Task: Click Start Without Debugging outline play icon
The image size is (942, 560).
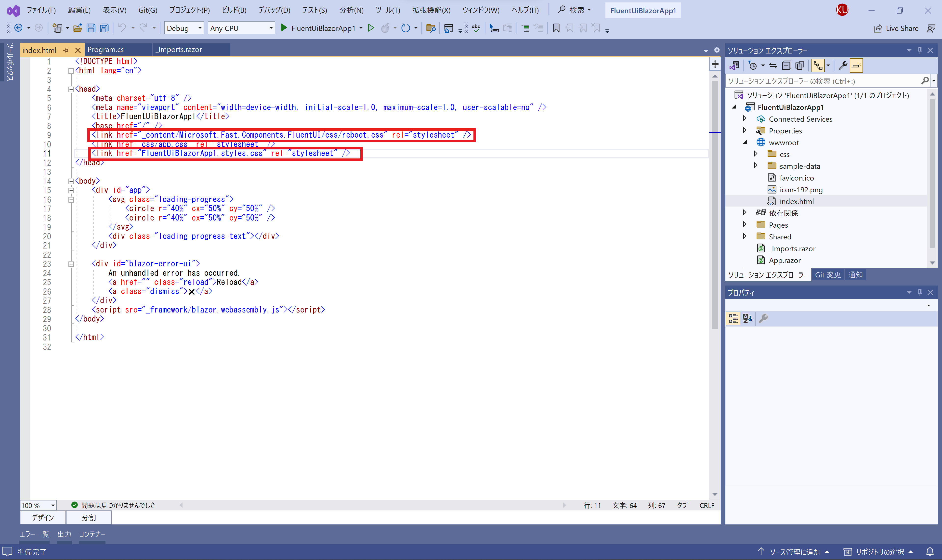Action: point(371,28)
